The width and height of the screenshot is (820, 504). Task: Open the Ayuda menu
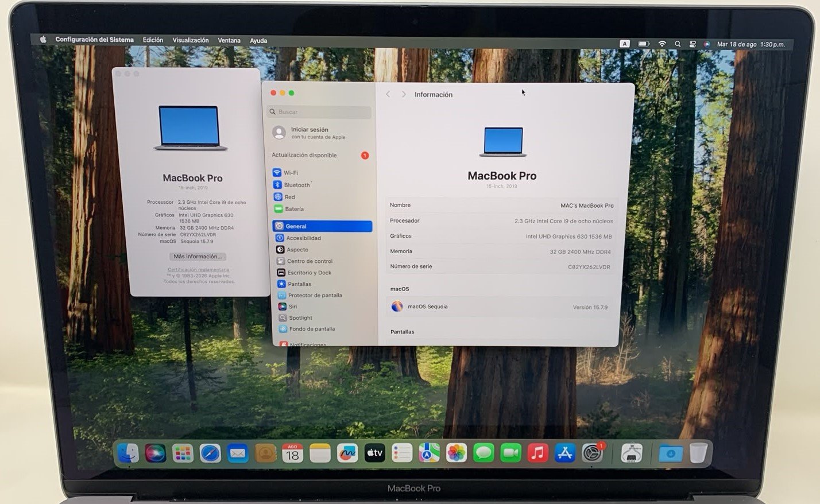click(258, 41)
